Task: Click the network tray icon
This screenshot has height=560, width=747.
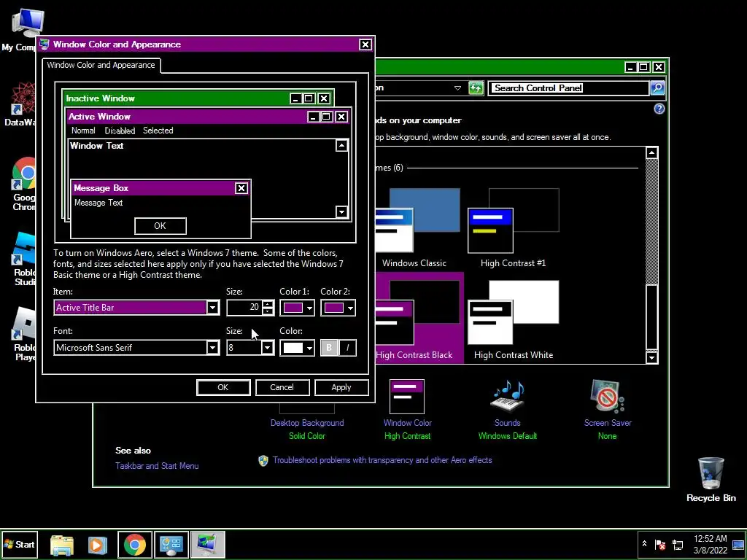Action: (x=677, y=545)
